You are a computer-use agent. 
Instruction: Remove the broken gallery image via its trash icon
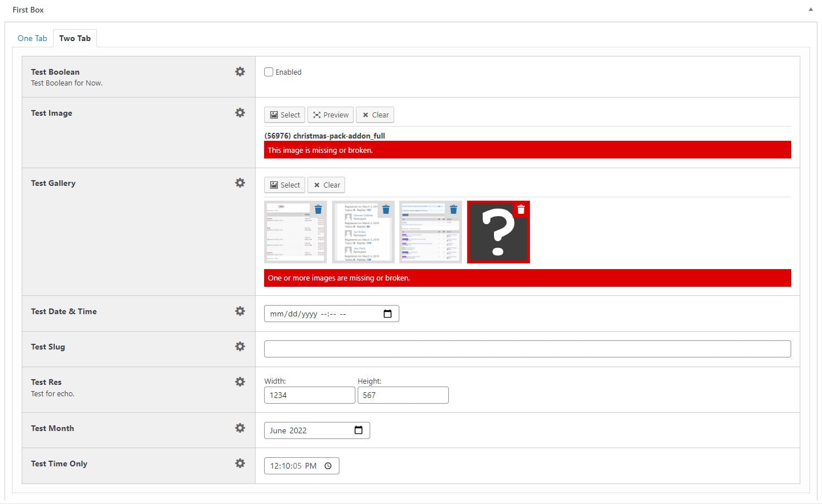point(521,210)
